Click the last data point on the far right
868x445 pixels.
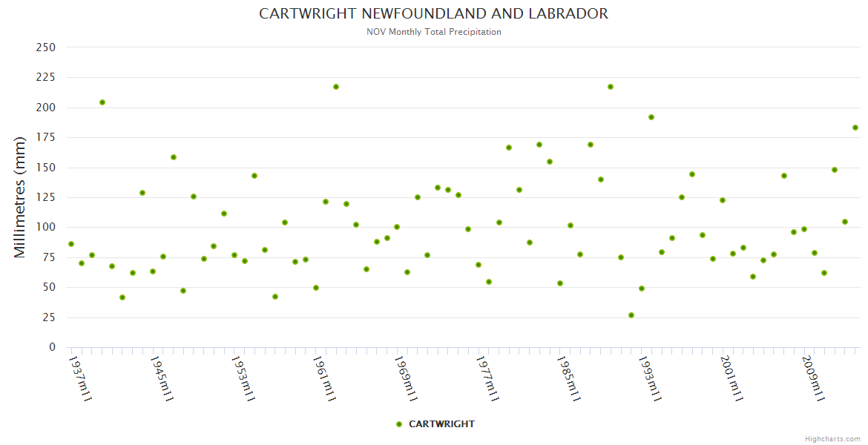click(x=855, y=128)
